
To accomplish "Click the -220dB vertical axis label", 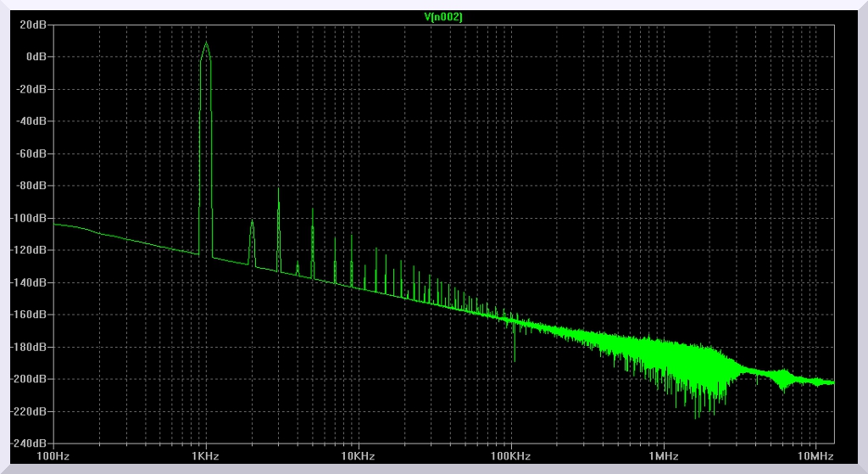I will coord(30,411).
